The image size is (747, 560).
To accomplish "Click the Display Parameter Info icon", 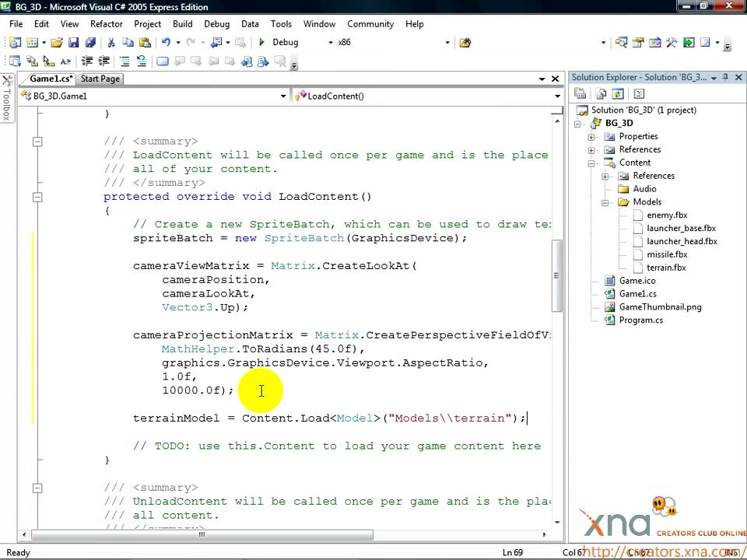I will pos(32,61).
